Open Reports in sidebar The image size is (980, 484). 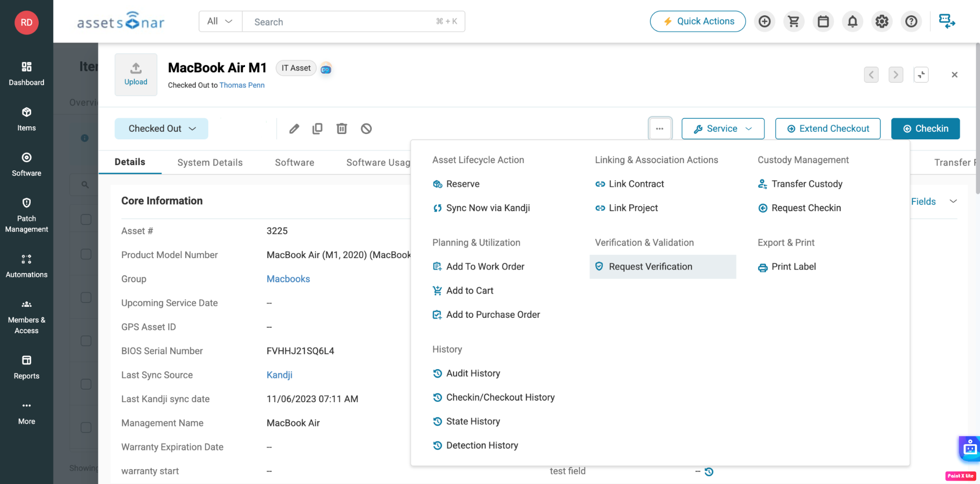tap(26, 368)
